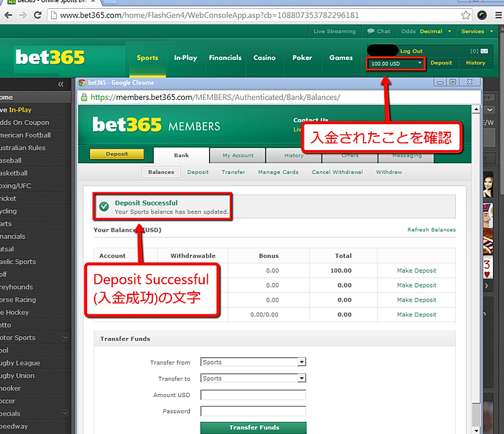Click popup scrollbar up arrow
The image size is (504, 434).
click(476, 109)
